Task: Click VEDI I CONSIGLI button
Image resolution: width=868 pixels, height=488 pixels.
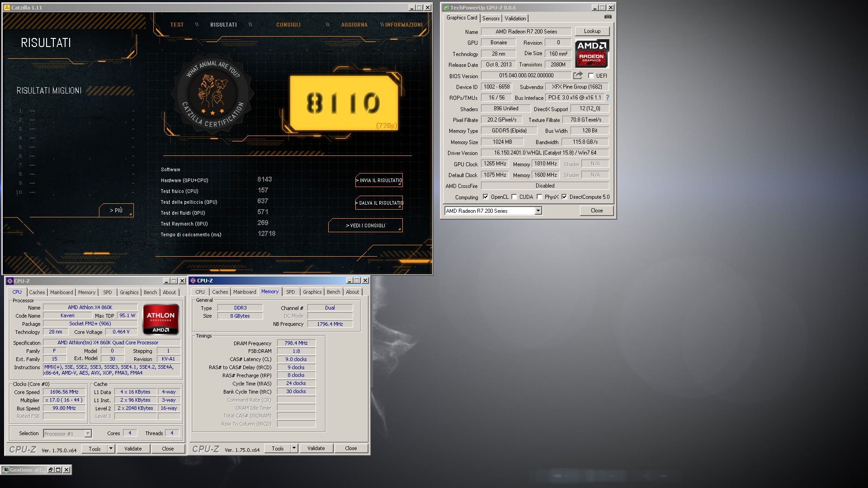Action: [x=365, y=225]
